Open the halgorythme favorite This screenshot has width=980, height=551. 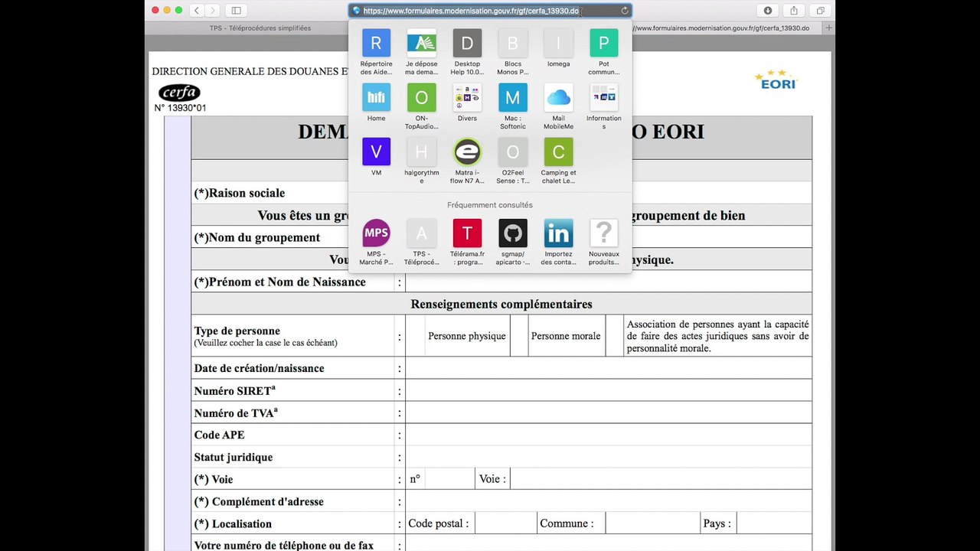[x=421, y=160]
